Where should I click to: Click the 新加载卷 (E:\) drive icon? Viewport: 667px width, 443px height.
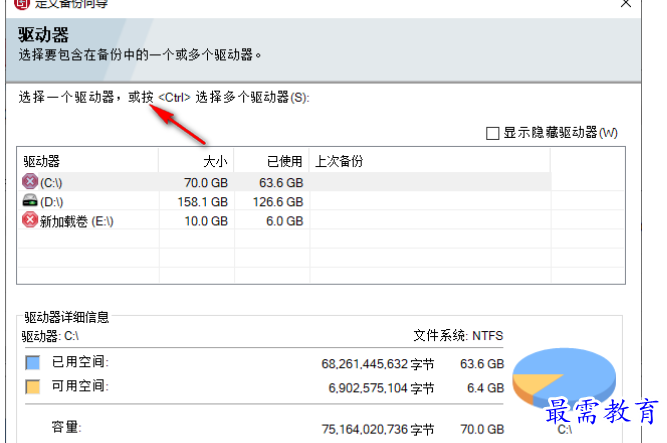point(30,221)
